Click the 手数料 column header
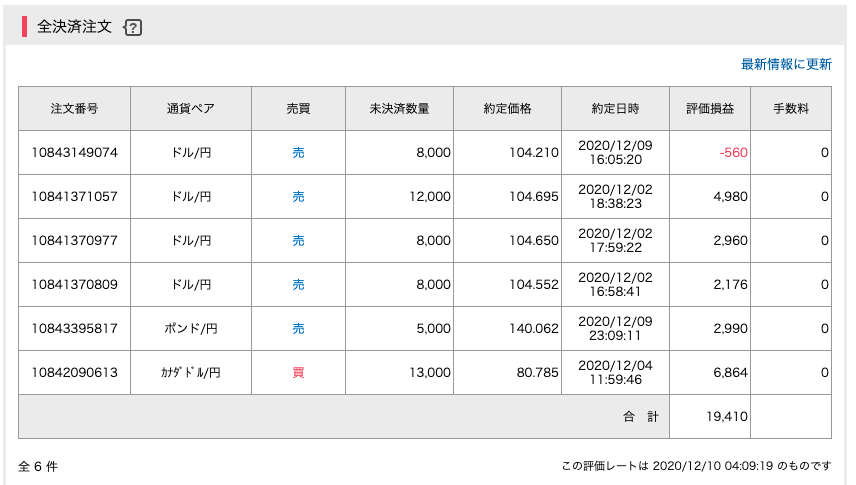The image size is (856, 485). point(790,109)
